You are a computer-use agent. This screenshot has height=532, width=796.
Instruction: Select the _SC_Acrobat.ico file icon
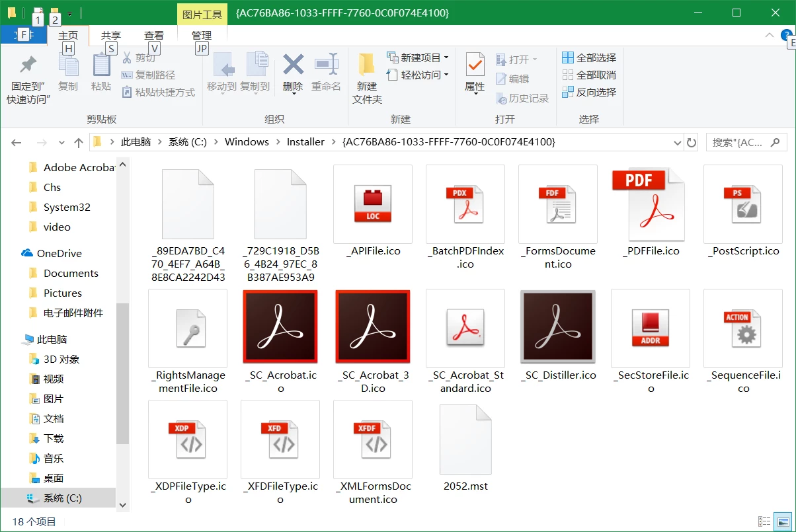pyautogui.click(x=280, y=328)
